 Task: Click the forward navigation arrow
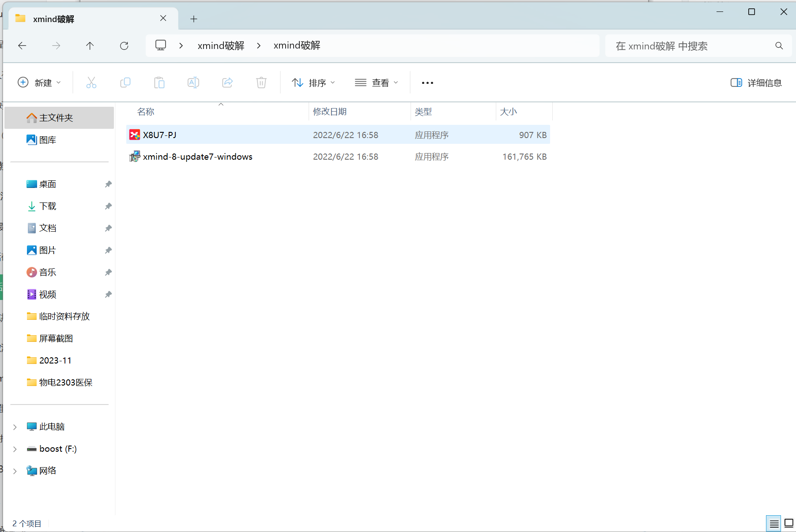click(56, 46)
